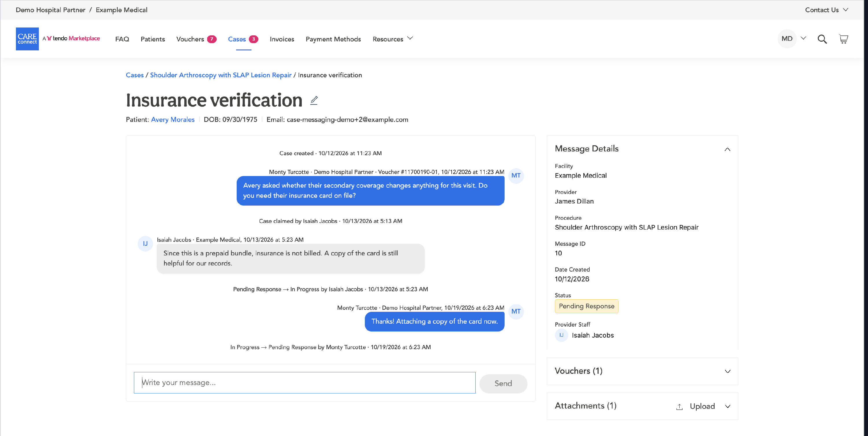The height and width of the screenshot is (436, 868).
Task: Click the CARE connect logo
Action: 27,39
